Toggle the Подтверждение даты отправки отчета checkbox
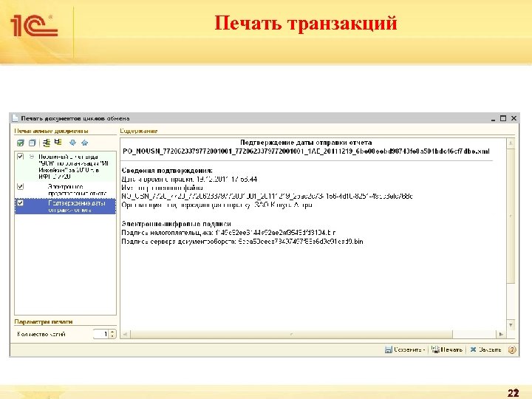Viewport: 532px width, 399px height. tap(21, 203)
